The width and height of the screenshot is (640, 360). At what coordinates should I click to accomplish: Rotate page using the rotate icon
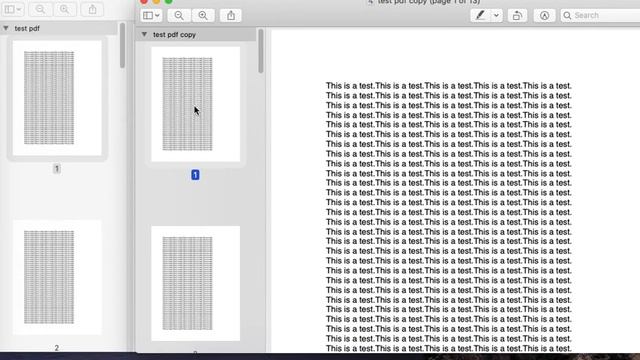pyautogui.click(x=517, y=16)
